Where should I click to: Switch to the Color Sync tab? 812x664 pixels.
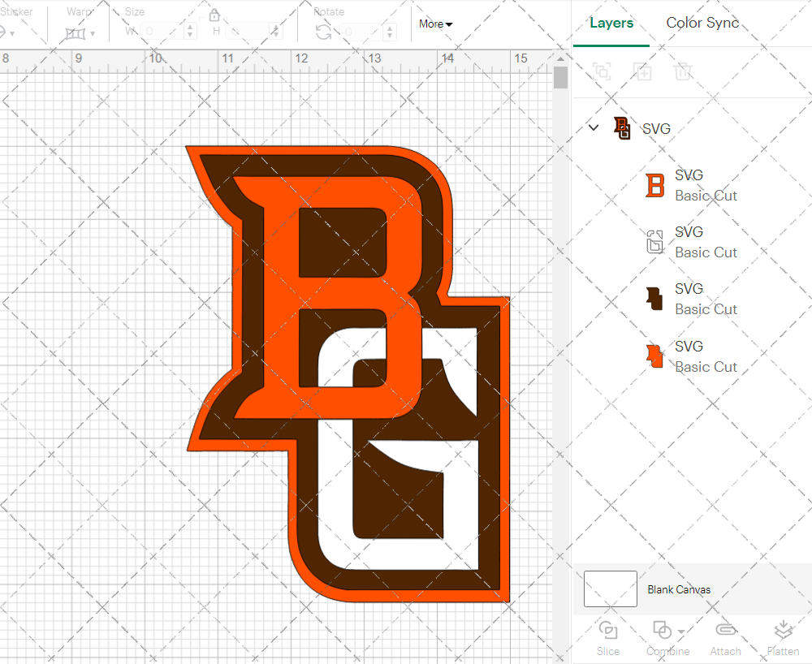point(702,23)
